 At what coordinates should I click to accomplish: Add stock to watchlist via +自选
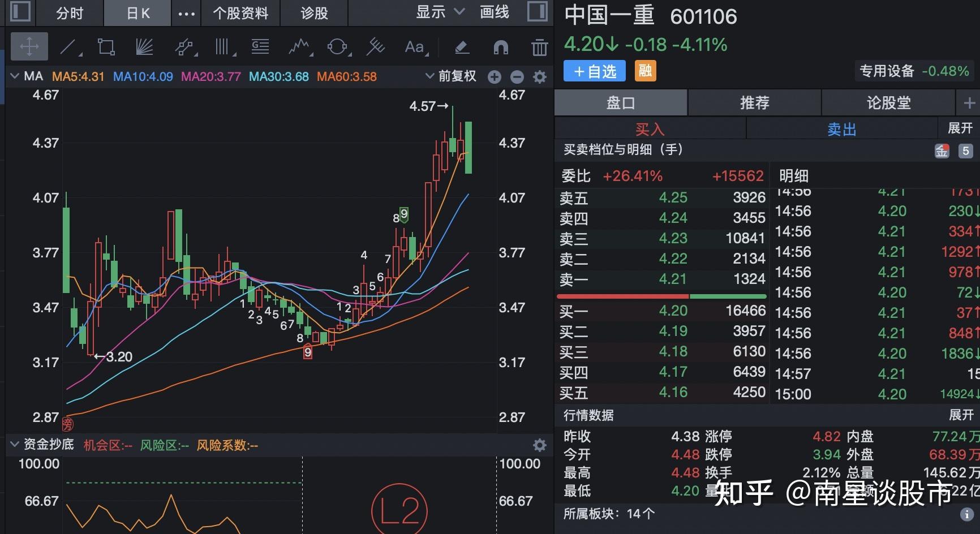point(594,71)
